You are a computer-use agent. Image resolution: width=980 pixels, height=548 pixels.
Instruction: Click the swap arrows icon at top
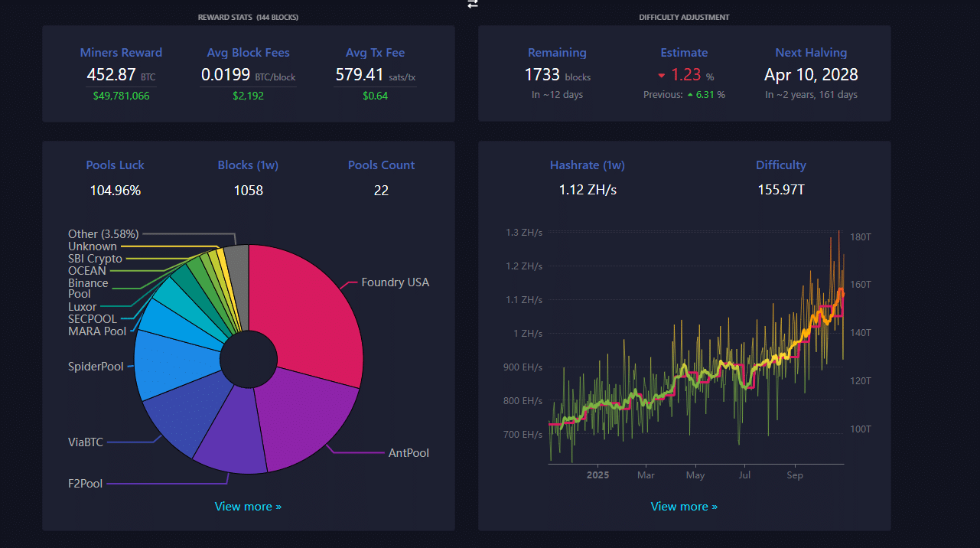tap(473, 4)
